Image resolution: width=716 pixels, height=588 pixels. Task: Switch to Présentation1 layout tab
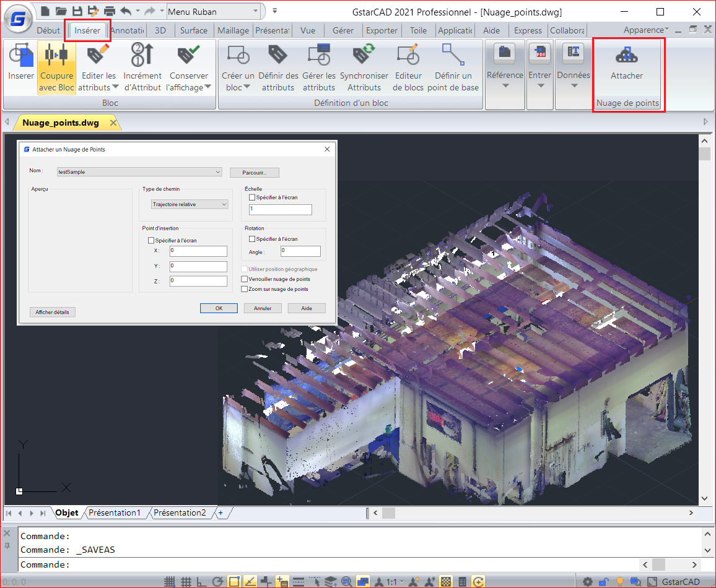(x=115, y=512)
